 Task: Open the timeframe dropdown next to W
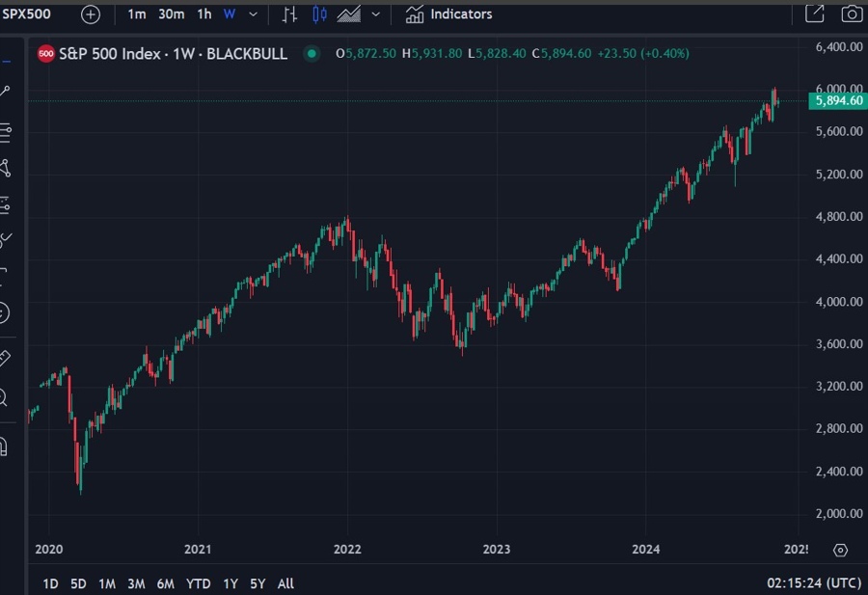(252, 14)
